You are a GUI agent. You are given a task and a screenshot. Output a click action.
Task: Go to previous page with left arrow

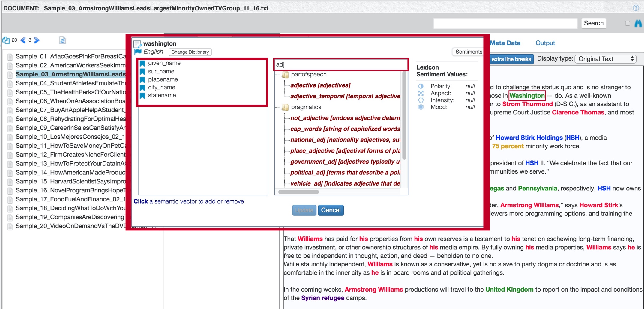(23, 40)
